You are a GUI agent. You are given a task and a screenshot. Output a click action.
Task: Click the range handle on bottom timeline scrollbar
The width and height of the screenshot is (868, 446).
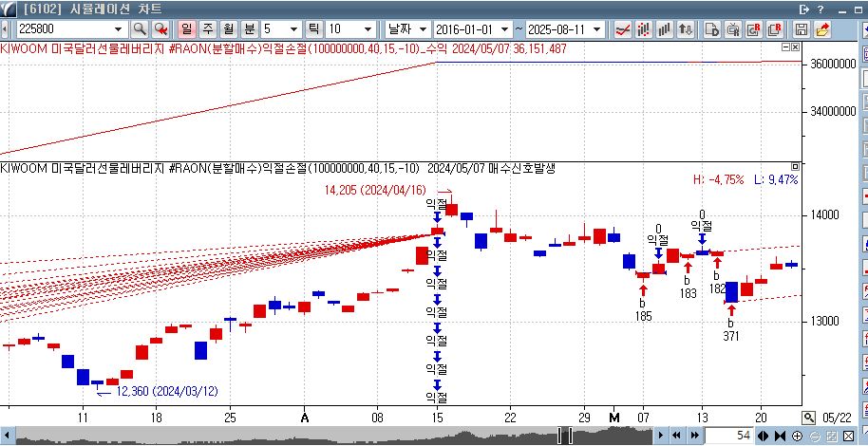tap(564, 436)
